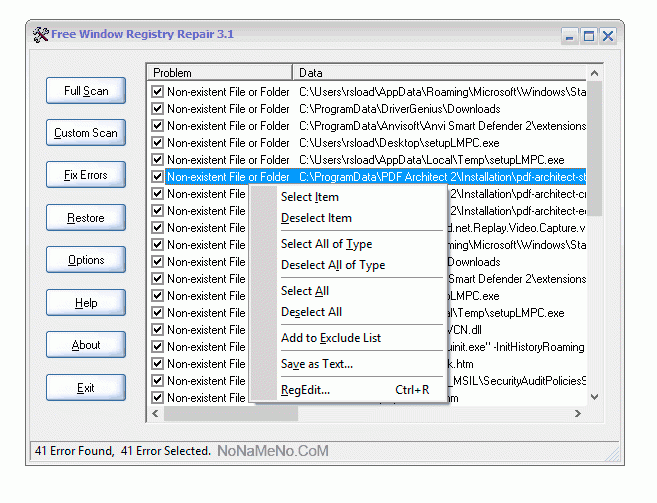657x503 pixels.
Task: Open the Options button
Action: coord(86,260)
